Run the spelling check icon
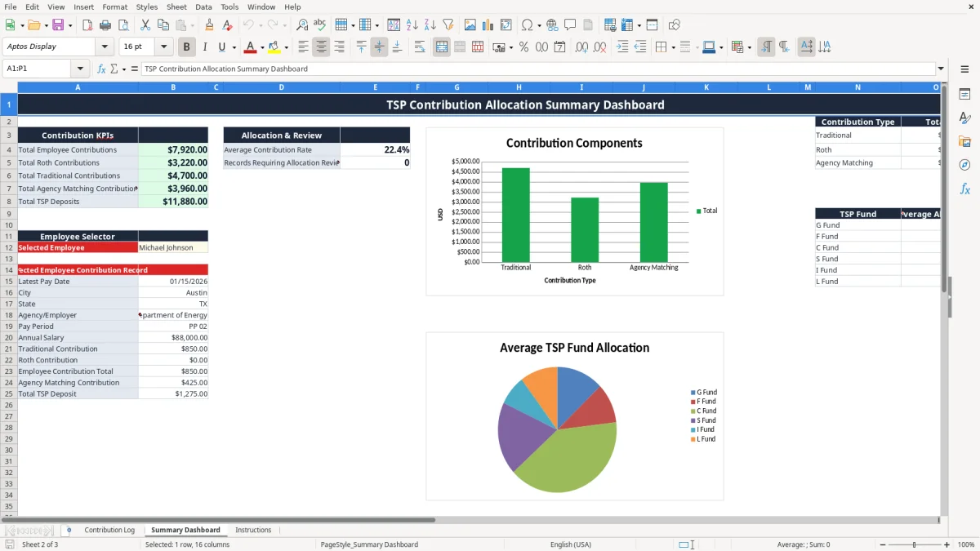 coord(320,25)
